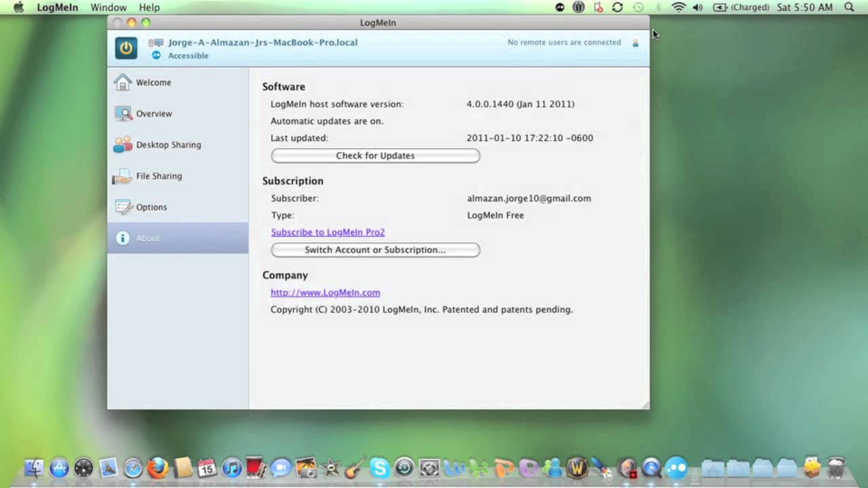Viewport: 868px width, 488px height.
Task: Open Dashboard from the dock
Action: [x=83, y=468]
